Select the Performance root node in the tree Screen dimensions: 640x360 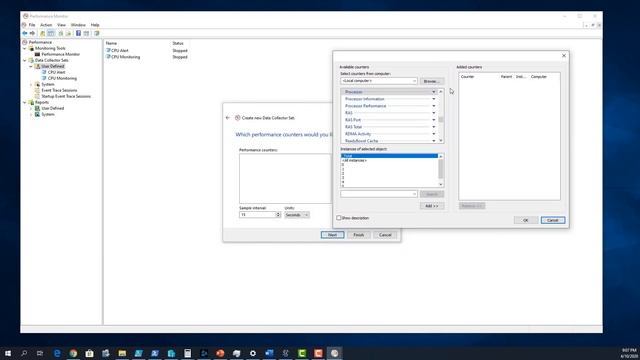(x=40, y=42)
